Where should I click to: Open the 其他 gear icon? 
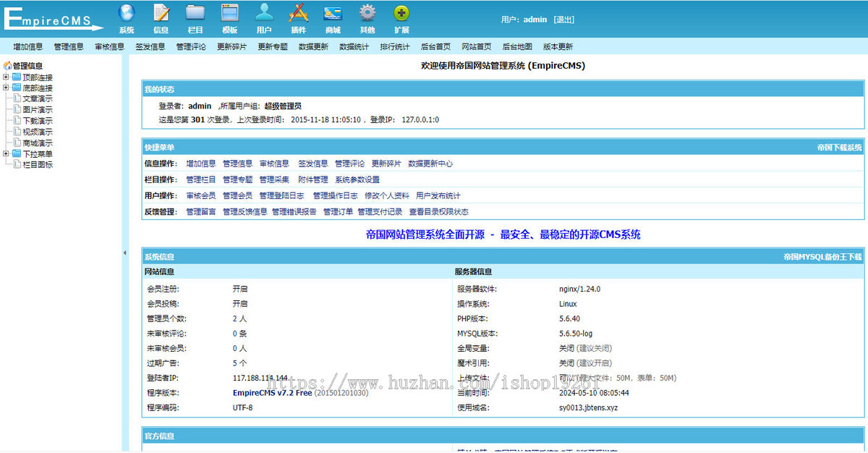point(367,13)
